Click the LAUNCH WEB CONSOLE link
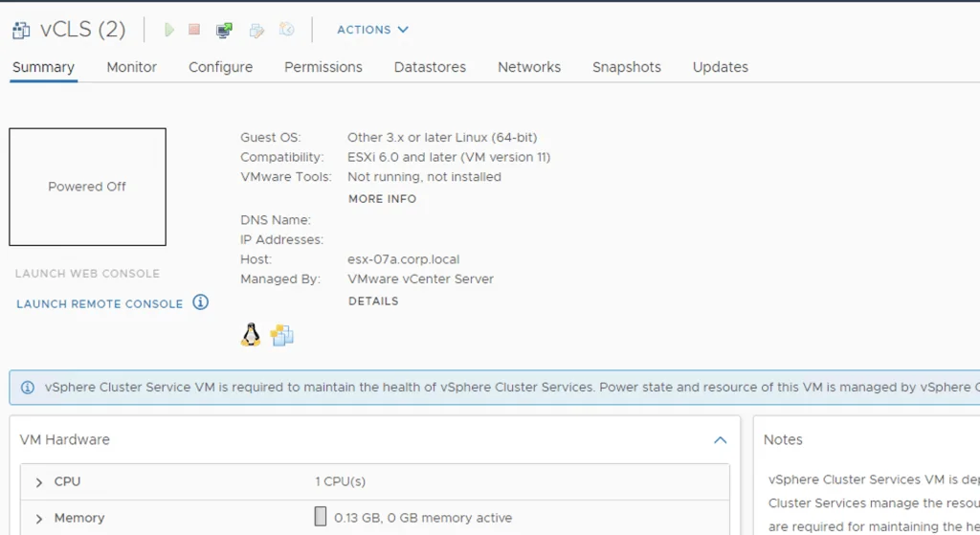Image resolution: width=980 pixels, height=535 pixels. (87, 274)
